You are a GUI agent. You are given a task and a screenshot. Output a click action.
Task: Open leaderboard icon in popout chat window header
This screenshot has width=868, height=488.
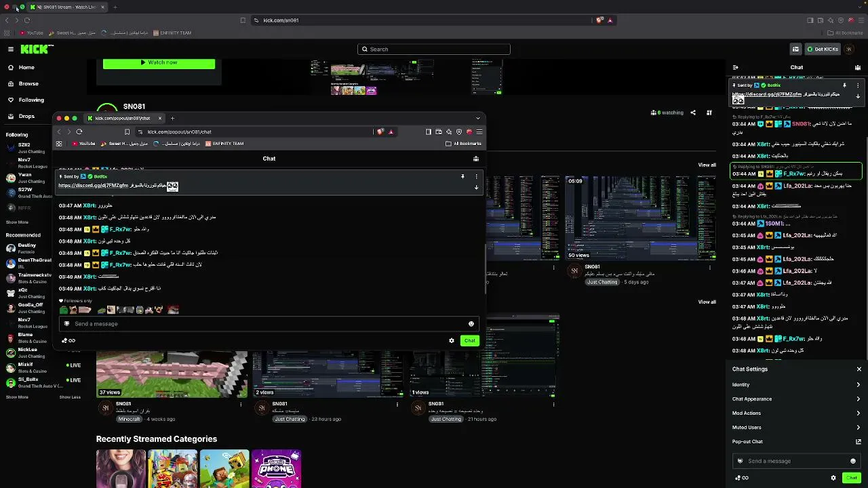point(476,159)
